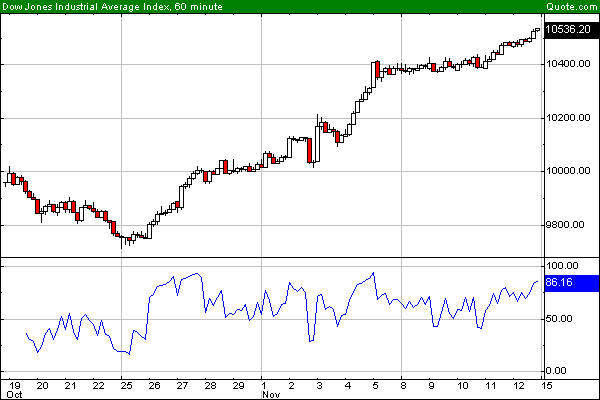
Task: Click the 8 date label on the time axis
Action: tap(403, 385)
